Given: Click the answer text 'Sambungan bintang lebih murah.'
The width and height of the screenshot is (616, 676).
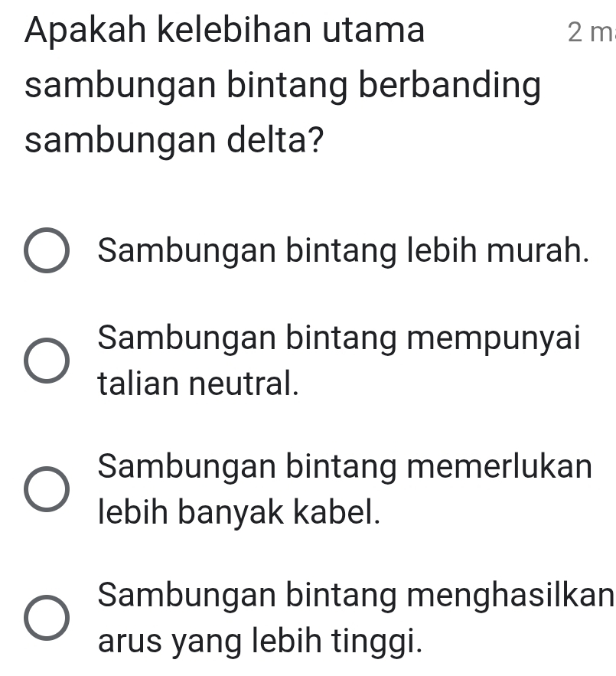Looking at the screenshot, I should point(342,250).
